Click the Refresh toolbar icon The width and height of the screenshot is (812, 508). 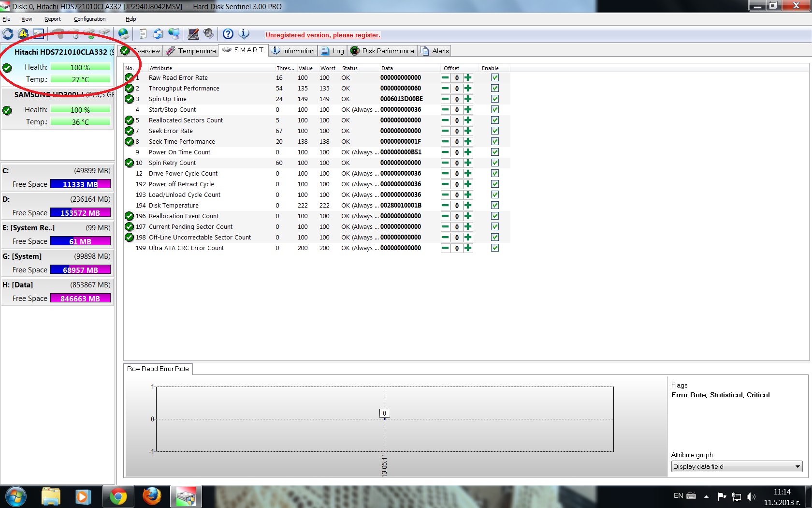(x=8, y=34)
